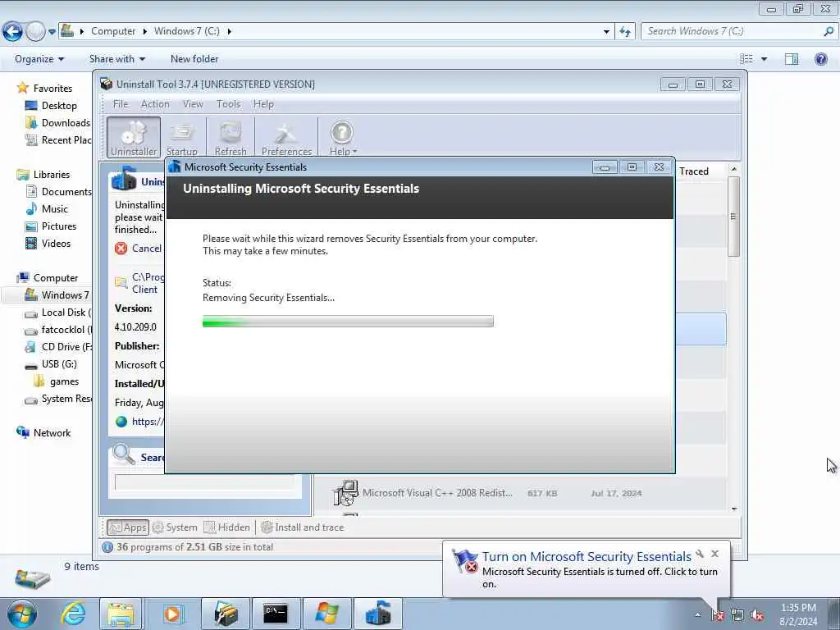Click the Uninstaller toolbar icon

click(x=134, y=138)
